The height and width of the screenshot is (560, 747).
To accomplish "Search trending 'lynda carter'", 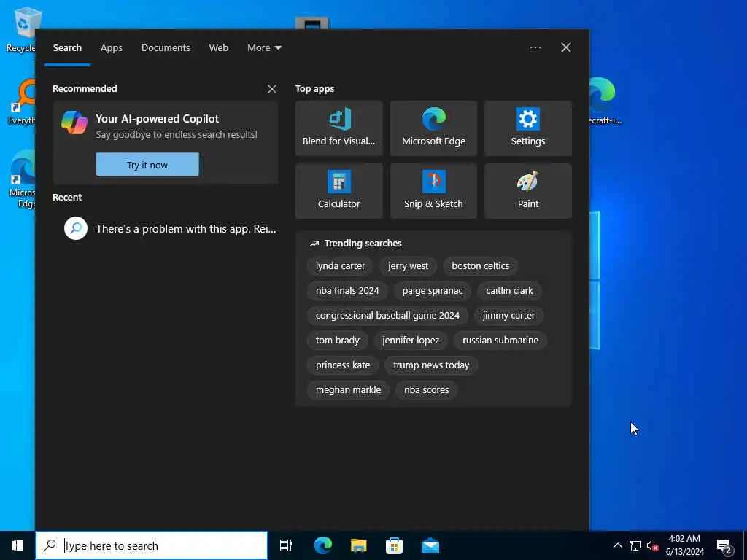I will [340, 265].
